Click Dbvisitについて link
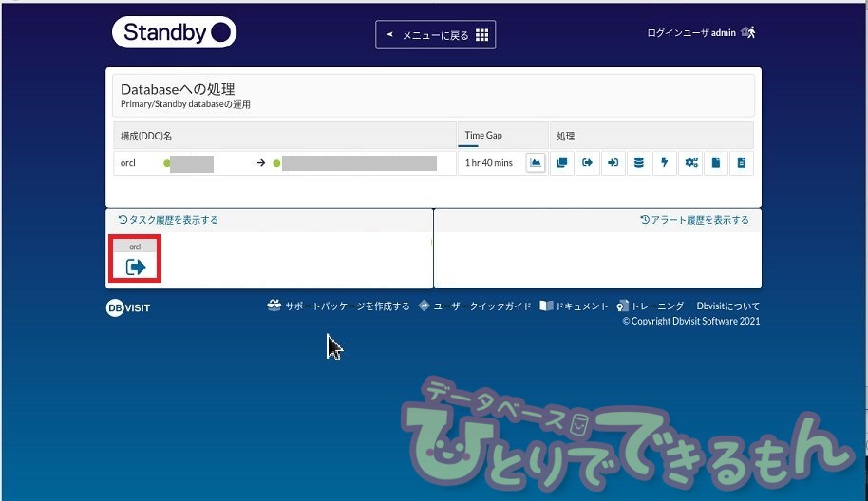The width and height of the screenshot is (868, 501). tap(727, 306)
